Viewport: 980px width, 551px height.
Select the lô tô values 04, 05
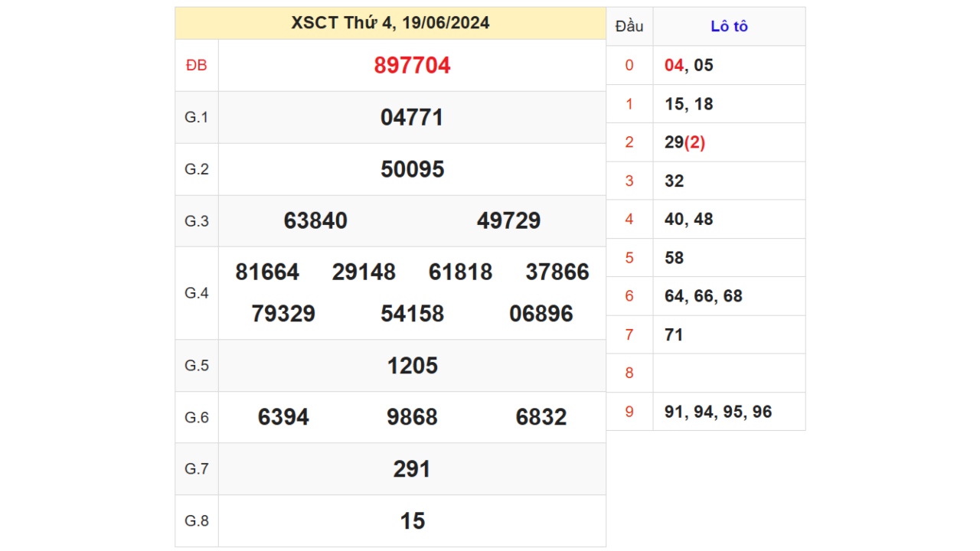pos(689,65)
